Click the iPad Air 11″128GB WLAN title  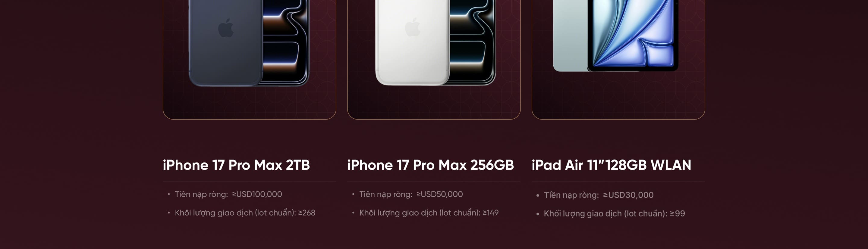click(x=611, y=165)
